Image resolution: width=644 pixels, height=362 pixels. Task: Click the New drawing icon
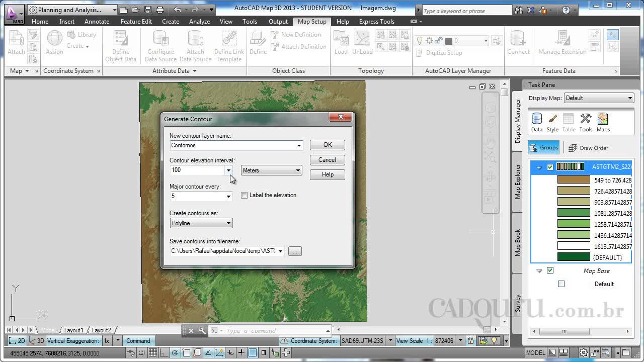click(x=124, y=10)
